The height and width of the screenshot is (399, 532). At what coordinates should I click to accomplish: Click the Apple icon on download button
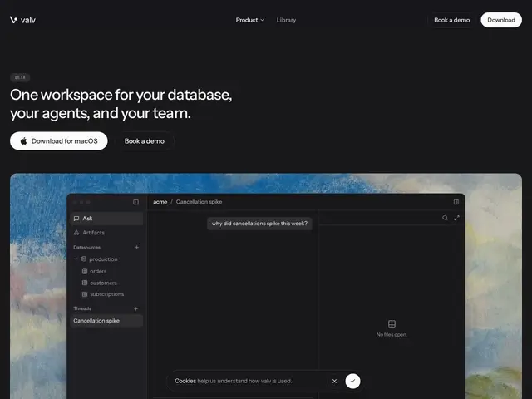click(x=23, y=140)
